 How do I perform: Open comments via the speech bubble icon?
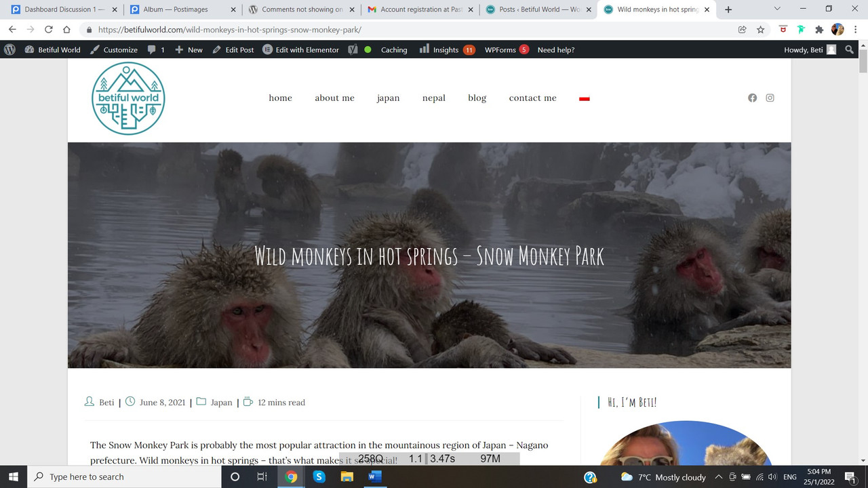[x=153, y=49]
